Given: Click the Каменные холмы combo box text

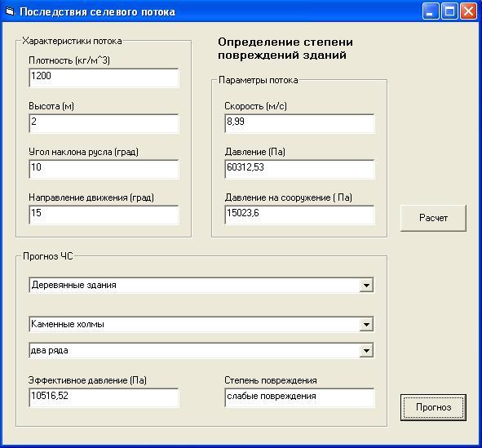Looking at the screenshot, I should pos(68,324).
